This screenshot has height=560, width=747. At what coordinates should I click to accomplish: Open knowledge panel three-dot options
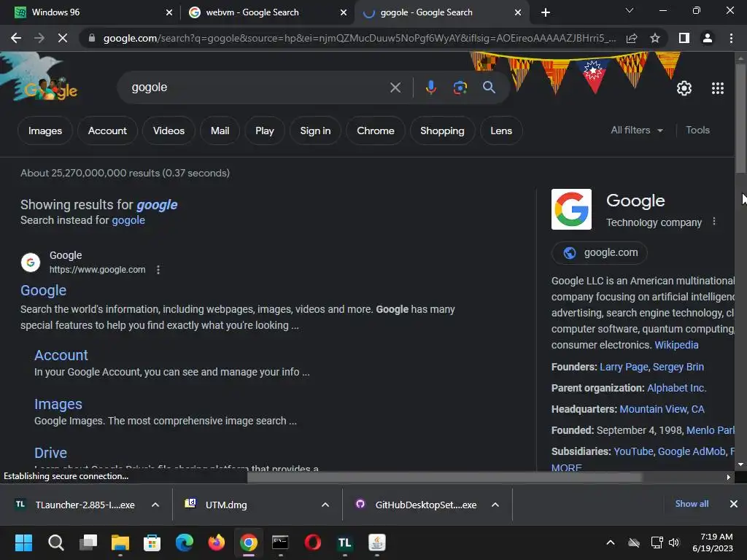(713, 222)
